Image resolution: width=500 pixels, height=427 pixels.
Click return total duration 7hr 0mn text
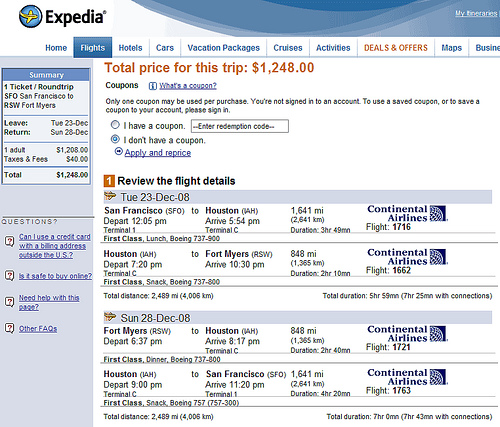[409, 417]
